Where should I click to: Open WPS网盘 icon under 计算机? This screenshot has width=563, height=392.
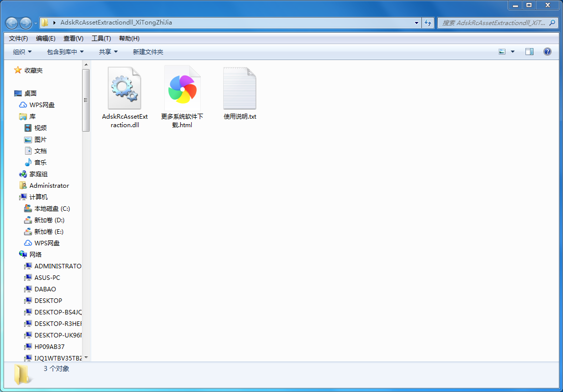pos(28,243)
